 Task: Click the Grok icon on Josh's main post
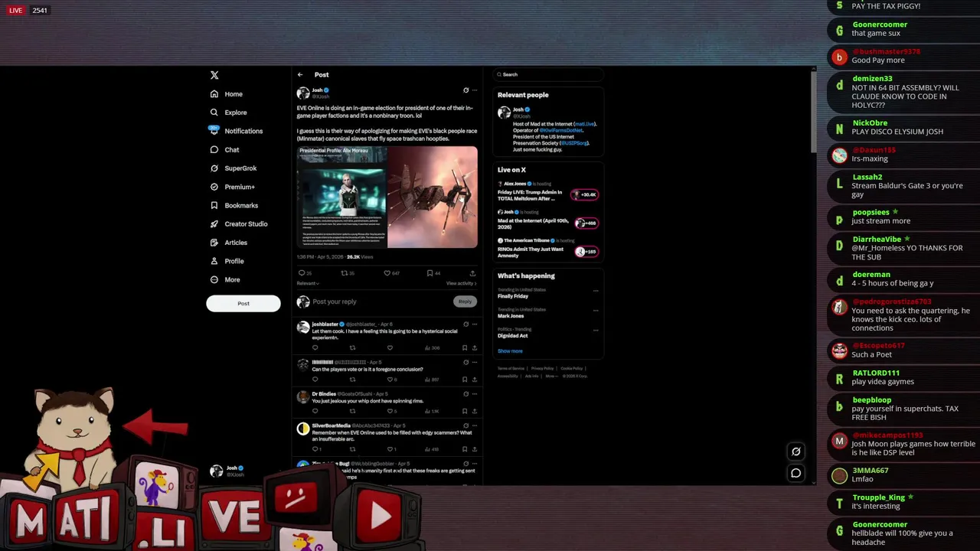[465, 90]
